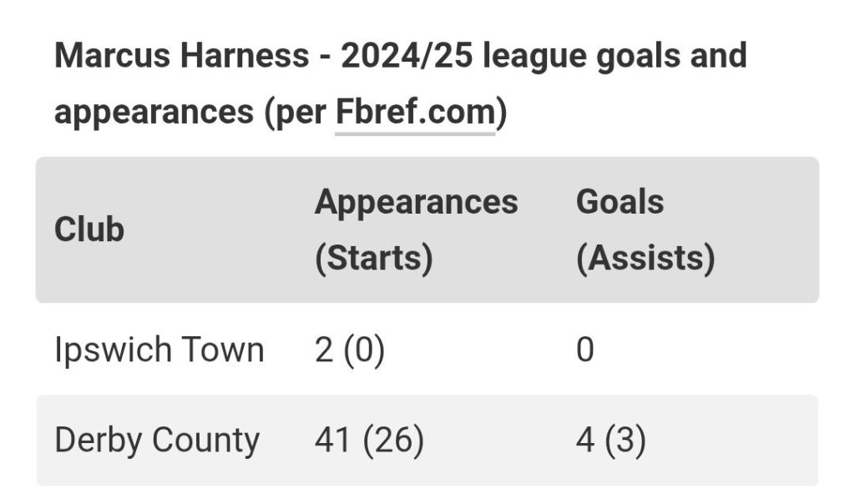Click the Goals (Assists) column header
This screenshot has width=855, height=504.
645,229
